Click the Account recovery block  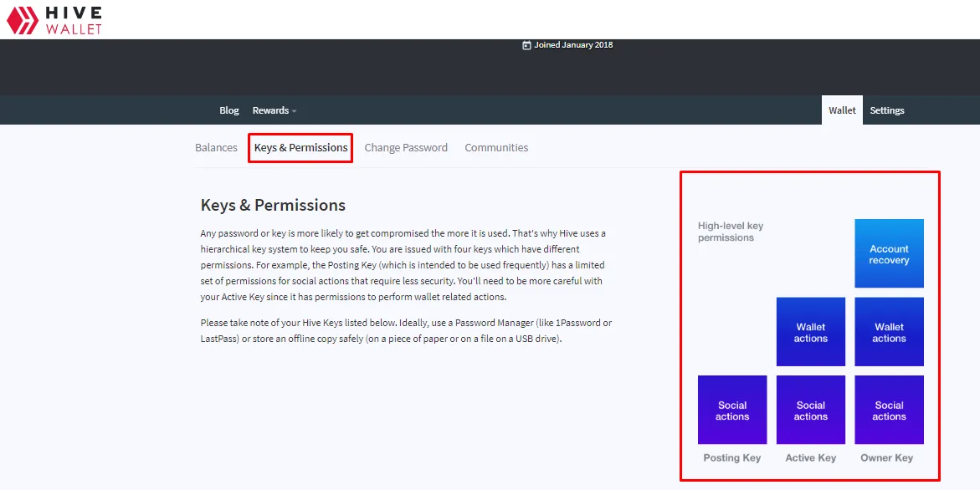coord(889,253)
